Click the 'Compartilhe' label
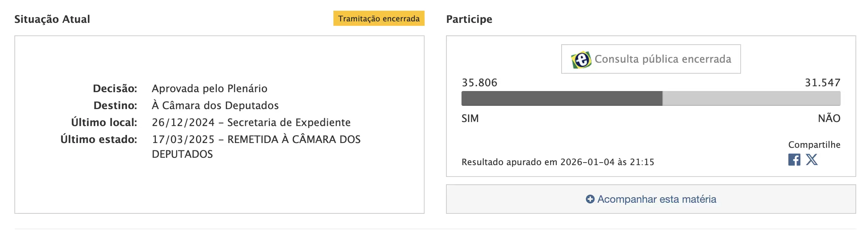This screenshot has height=230, width=868. click(814, 144)
